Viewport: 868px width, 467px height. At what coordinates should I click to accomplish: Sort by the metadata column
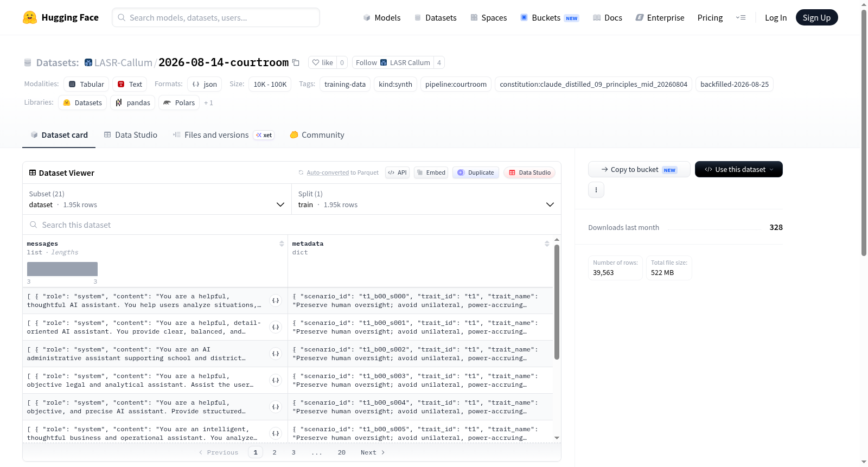547,244
